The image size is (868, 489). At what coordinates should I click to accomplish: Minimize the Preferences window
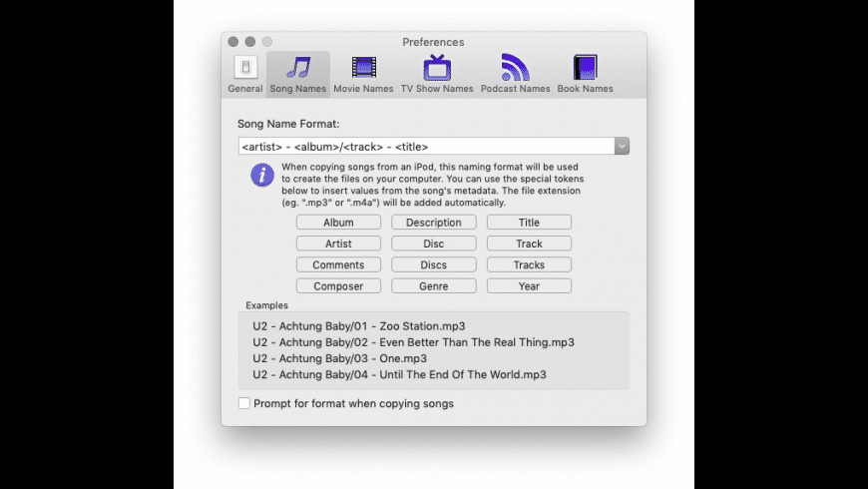pos(250,42)
